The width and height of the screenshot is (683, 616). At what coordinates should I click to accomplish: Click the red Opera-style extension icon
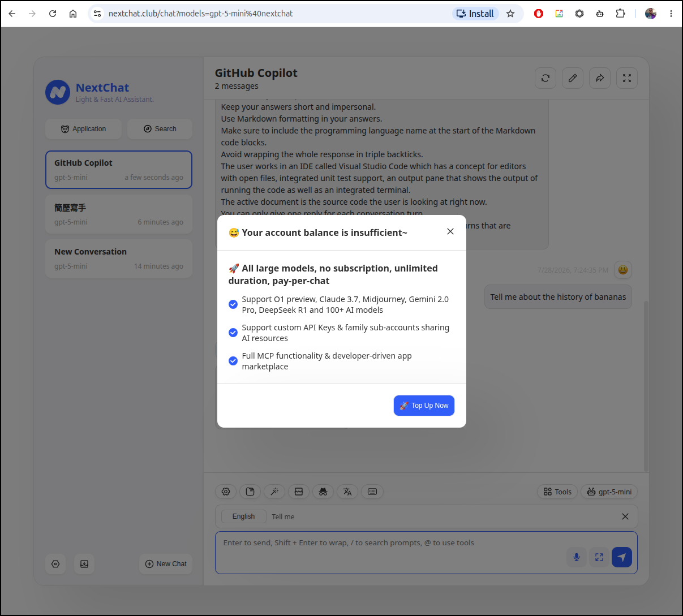tap(539, 14)
